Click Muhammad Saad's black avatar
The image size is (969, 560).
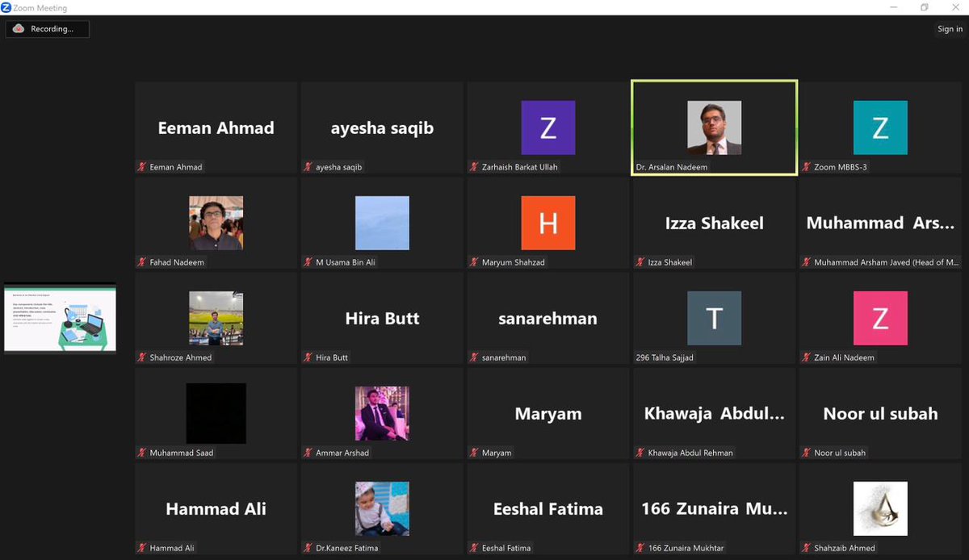click(x=216, y=413)
